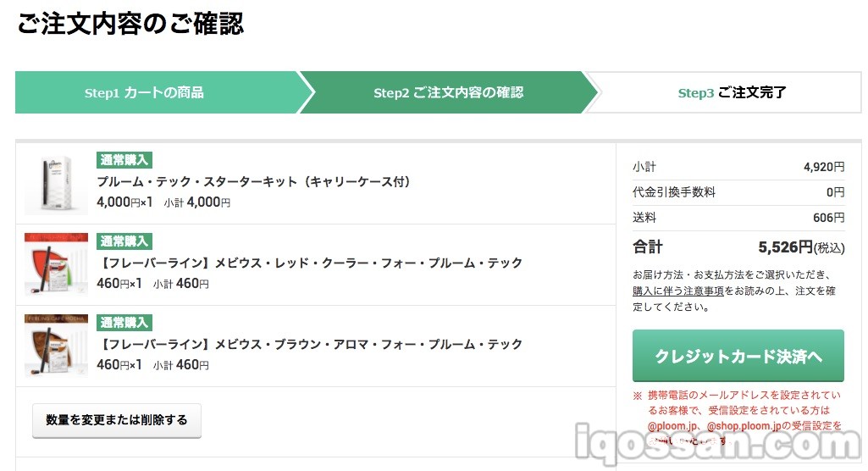This screenshot has height=471, width=868.
Task: Open the 購入に伴う注意事項 link
Action: (x=678, y=291)
